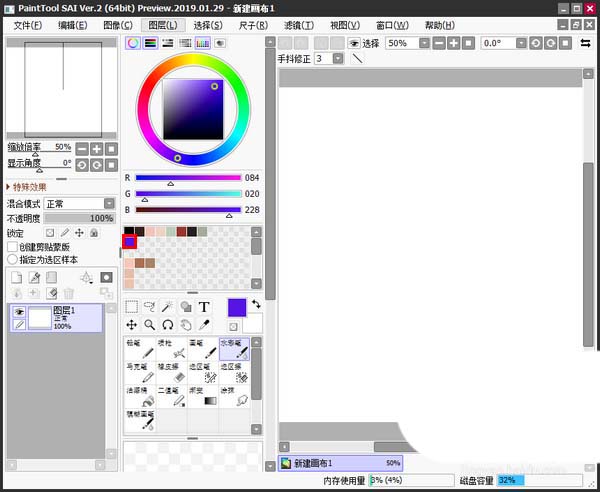This screenshot has height=492, width=600.
Task: Click navigator zoom-in plus button
Action: (96, 149)
